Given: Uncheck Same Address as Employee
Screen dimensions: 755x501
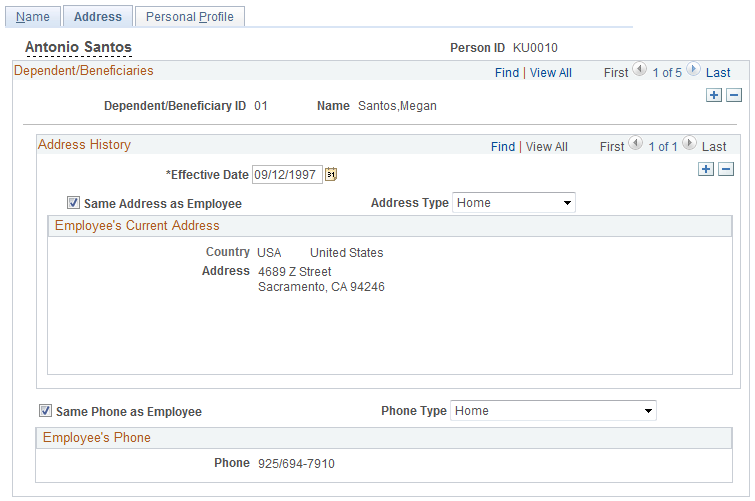Looking at the screenshot, I should click(73, 203).
